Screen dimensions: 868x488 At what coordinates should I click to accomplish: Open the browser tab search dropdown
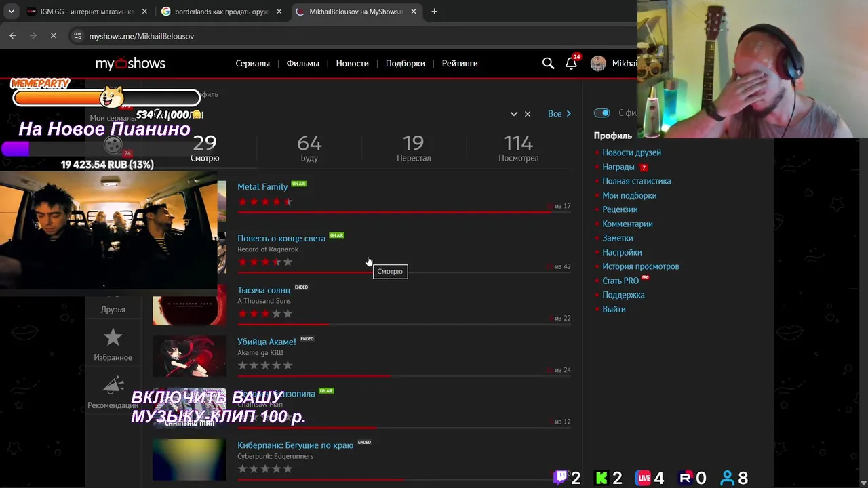(x=12, y=12)
